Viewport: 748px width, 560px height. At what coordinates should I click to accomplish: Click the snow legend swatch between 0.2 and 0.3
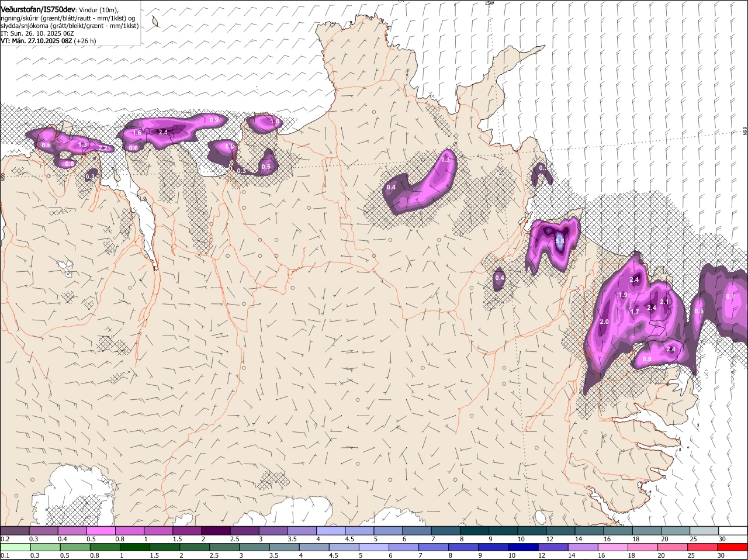(15, 530)
